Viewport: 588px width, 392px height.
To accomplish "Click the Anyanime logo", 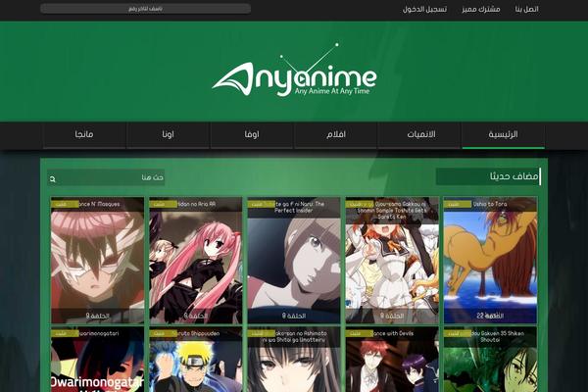I will tap(294, 71).
